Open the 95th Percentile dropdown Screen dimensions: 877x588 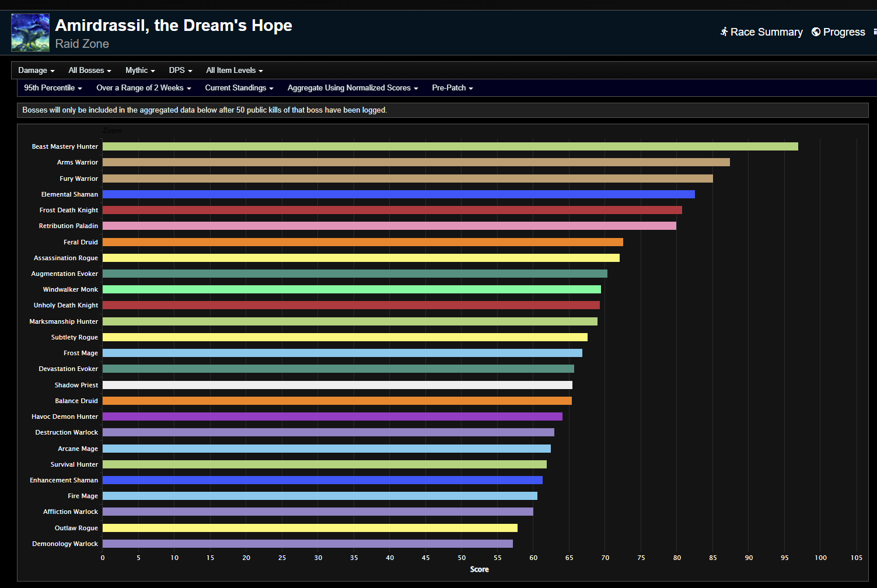point(53,88)
